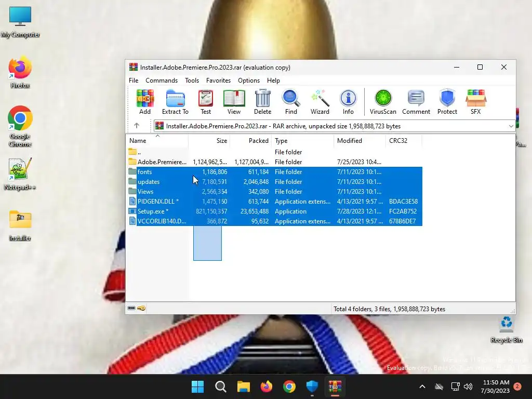The width and height of the screenshot is (532, 399).
Task: Select the Notepad++ desktop shortcut
Action: [x=20, y=174]
